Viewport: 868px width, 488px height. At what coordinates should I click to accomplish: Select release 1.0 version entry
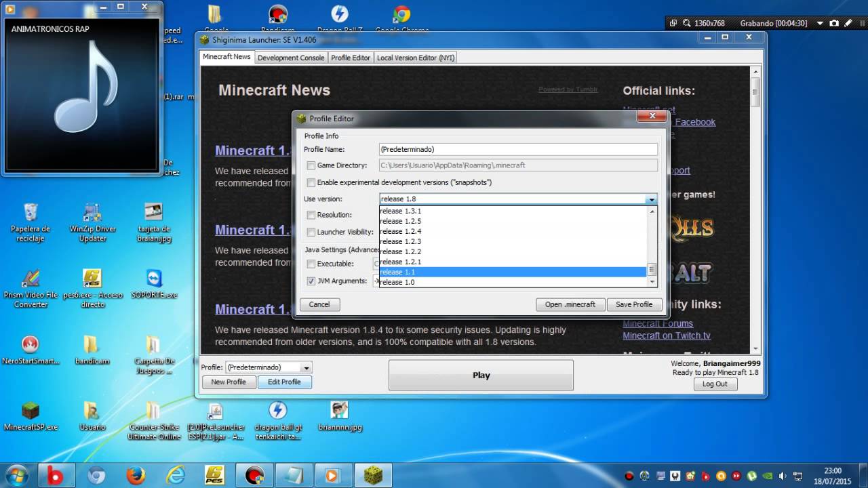(513, 282)
